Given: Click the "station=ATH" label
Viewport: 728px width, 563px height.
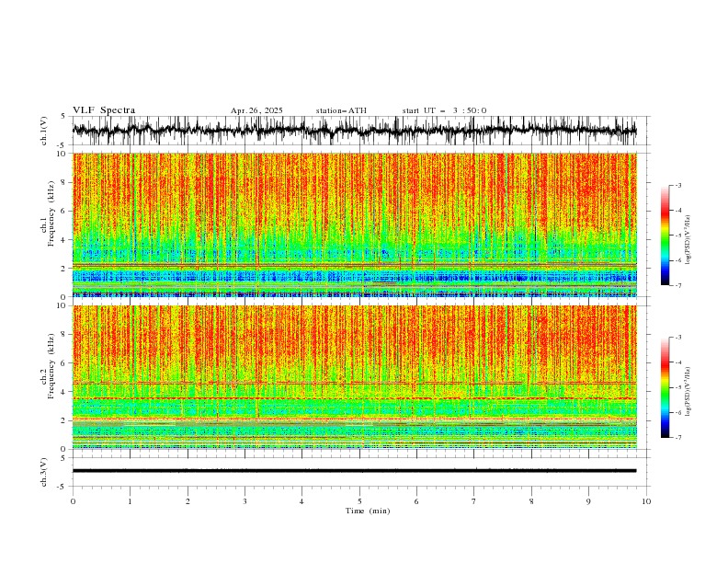Looking at the screenshot, I should tap(341, 110).
